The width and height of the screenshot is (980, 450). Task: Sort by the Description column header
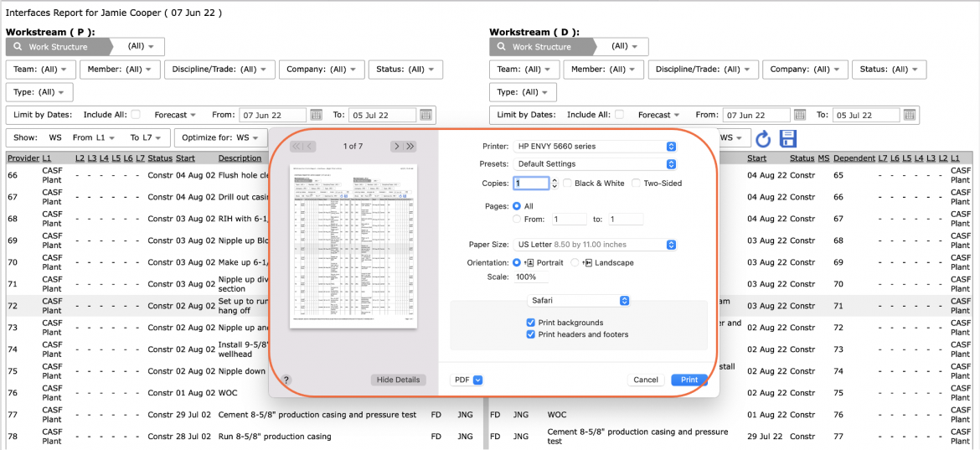pos(240,158)
